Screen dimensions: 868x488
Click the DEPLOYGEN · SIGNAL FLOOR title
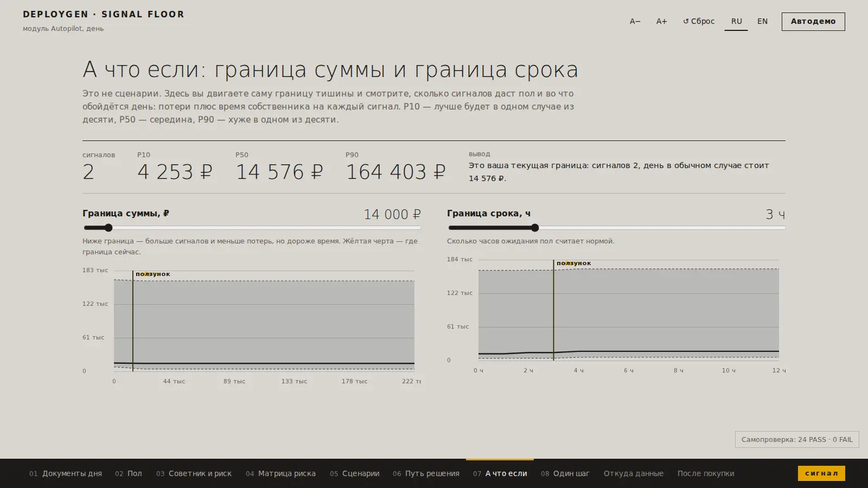pos(104,15)
